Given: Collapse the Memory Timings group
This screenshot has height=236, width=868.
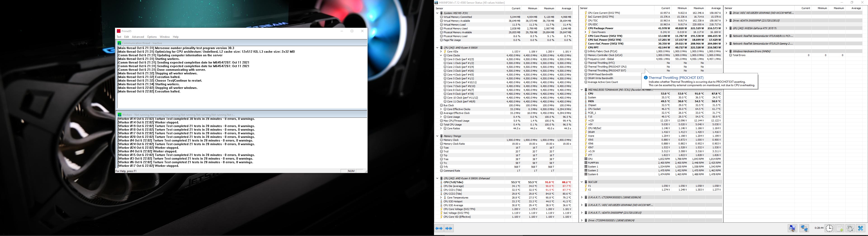Looking at the screenshot, I should tap(437, 136).
